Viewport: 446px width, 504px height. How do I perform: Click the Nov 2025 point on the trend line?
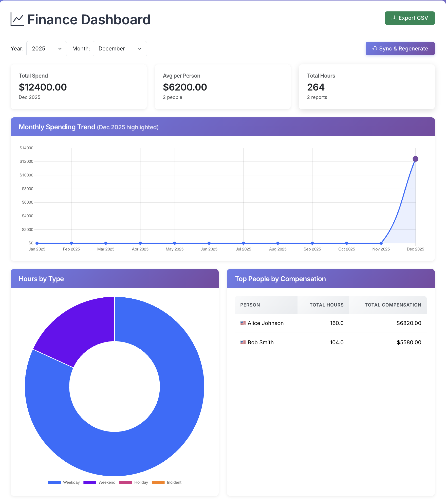pyautogui.click(x=381, y=243)
